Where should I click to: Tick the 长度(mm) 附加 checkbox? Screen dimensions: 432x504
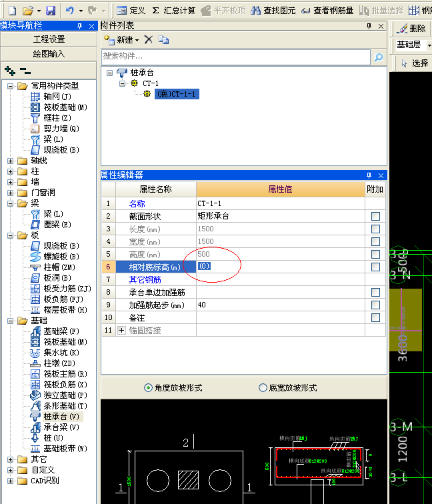tap(375, 229)
